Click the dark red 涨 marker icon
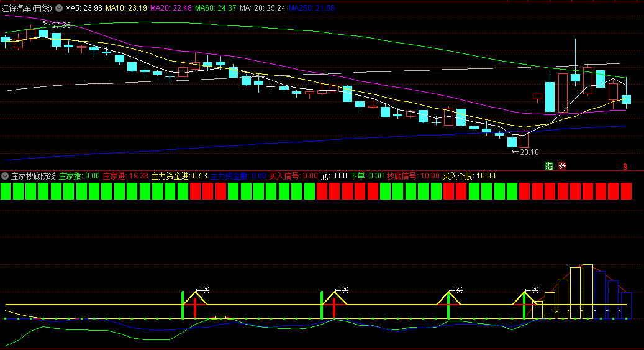Image resolution: width=644 pixels, height=350 pixels. point(562,166)
